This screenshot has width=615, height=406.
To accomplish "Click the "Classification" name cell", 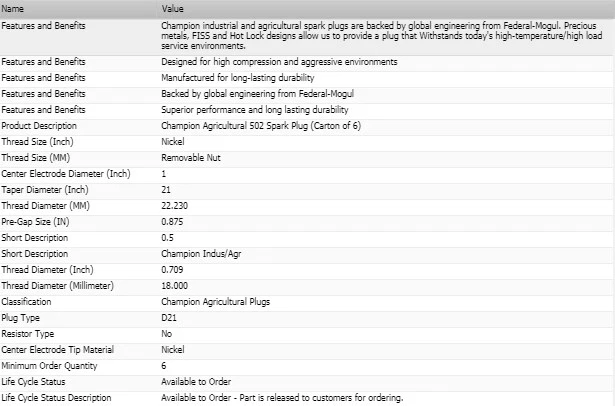I will 26,302.
